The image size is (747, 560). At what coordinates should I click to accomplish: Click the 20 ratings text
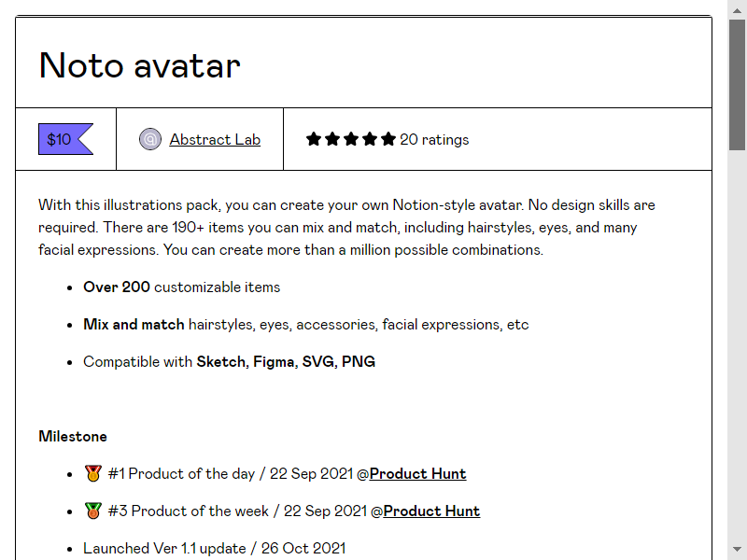pyautogui.click(x=434, y=139)
